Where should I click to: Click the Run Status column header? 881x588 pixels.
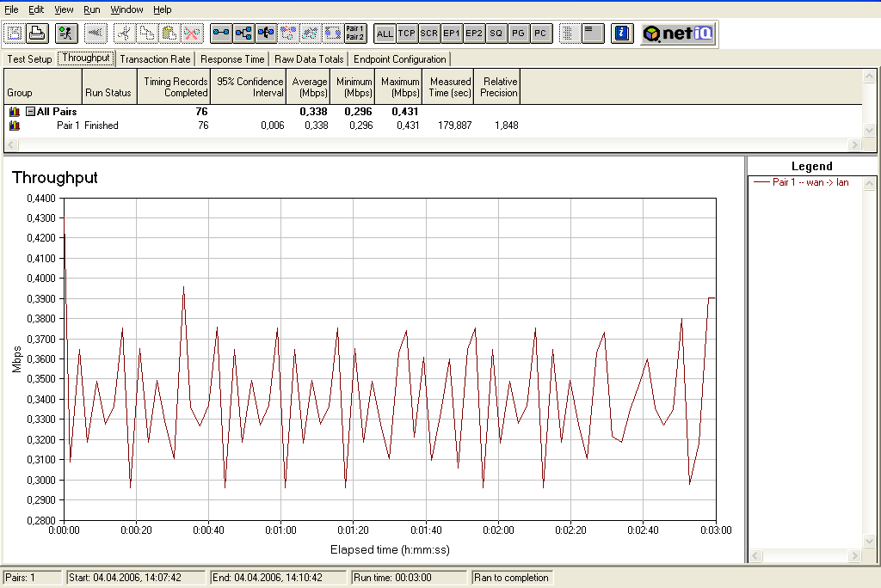click(108, 92)
